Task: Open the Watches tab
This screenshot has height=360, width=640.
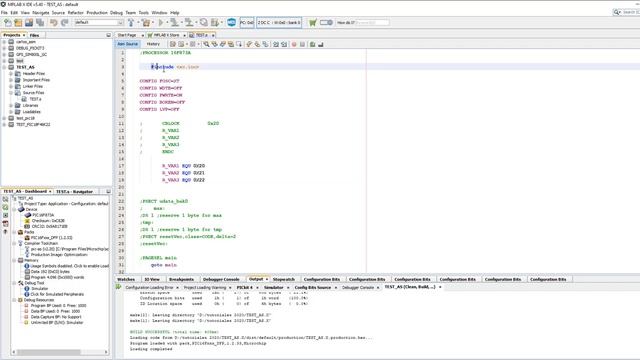Action: 126,279
